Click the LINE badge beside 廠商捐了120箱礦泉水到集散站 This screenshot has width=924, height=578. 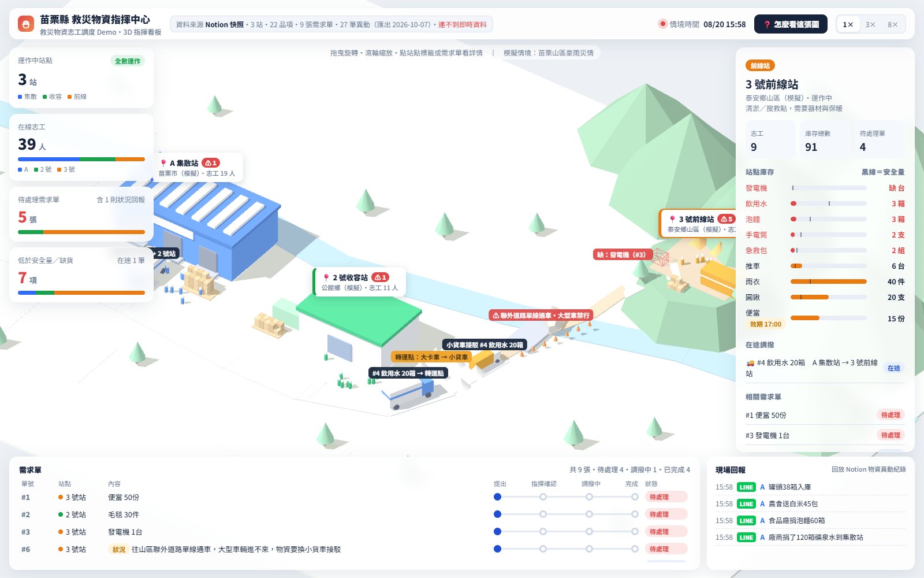(746, 538)
